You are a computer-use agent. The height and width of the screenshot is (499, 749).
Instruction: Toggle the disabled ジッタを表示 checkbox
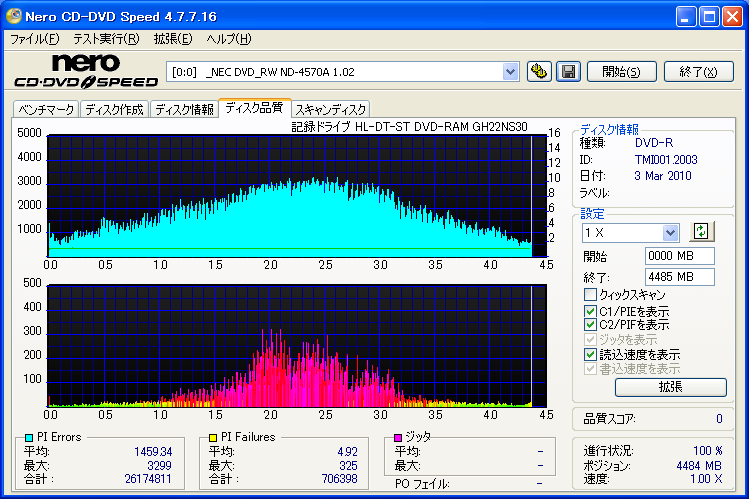click(x=590, y=340)
